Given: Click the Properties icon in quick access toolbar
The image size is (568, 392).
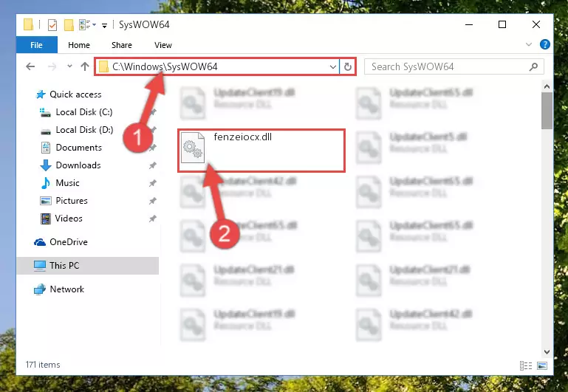Looking at the screenshot, I should click(x=52, y=25).
